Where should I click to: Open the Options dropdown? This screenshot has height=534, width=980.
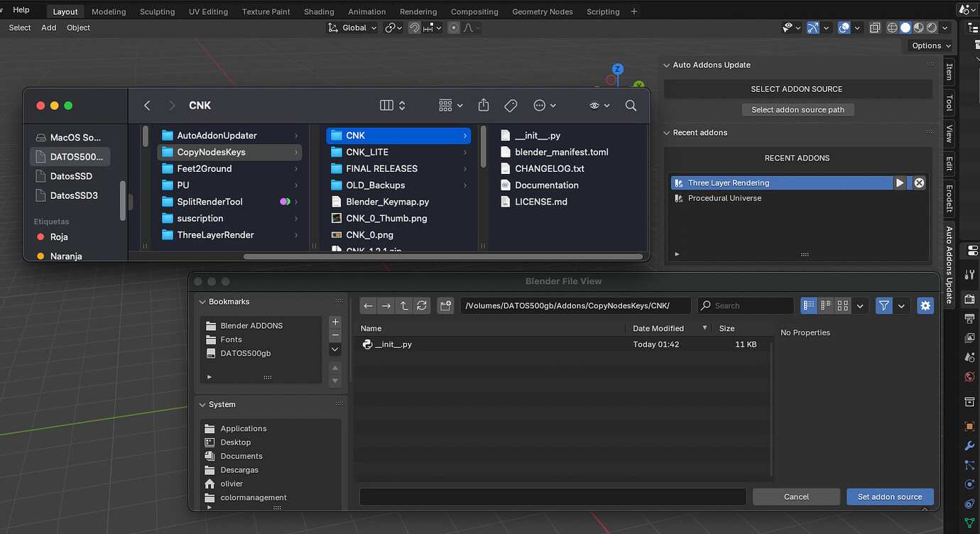pyautogui.click(x=932, y=45)
